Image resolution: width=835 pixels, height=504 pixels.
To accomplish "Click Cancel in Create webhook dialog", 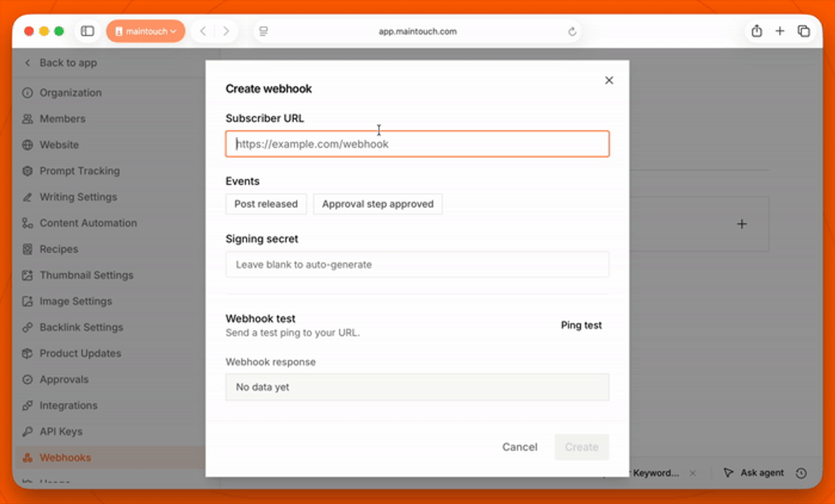I will [520, 447].
